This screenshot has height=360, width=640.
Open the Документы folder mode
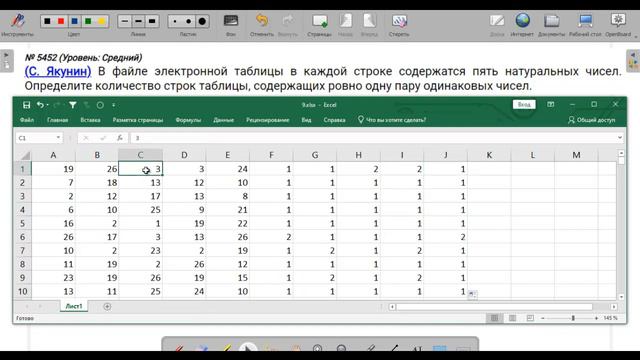[551, 21]
